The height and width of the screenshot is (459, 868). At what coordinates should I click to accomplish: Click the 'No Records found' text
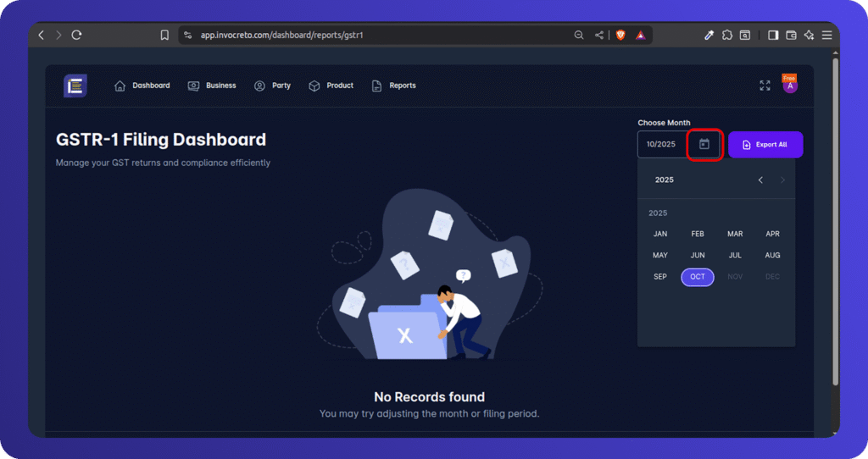[429, 397]
